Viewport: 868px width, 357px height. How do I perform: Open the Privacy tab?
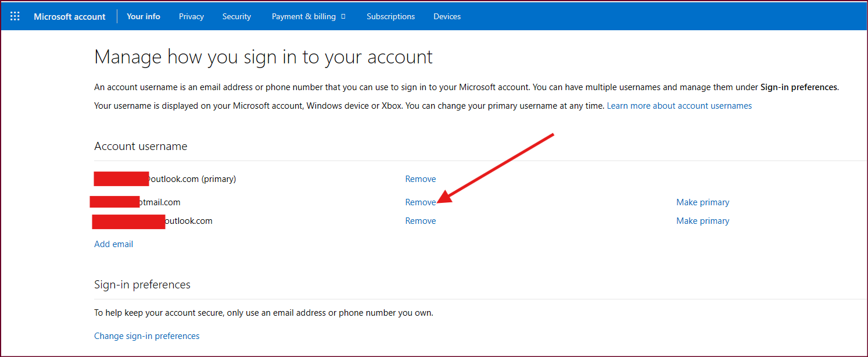(x=191, y=16)
